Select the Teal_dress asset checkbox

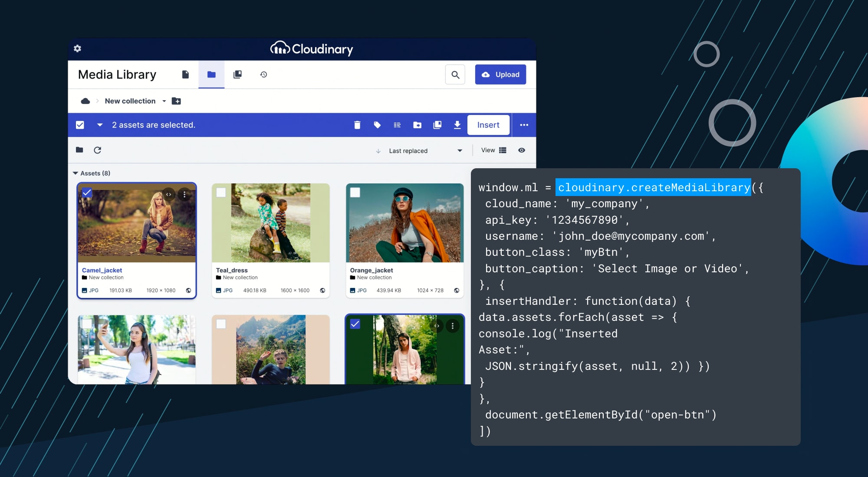coord(221,192)
